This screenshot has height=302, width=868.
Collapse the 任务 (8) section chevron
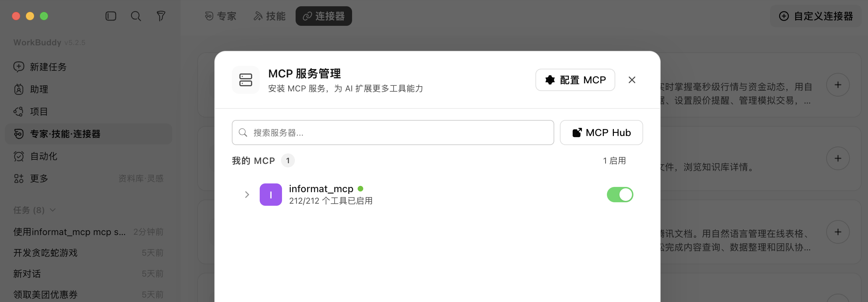pyautogui.click(x=53, y=210)
